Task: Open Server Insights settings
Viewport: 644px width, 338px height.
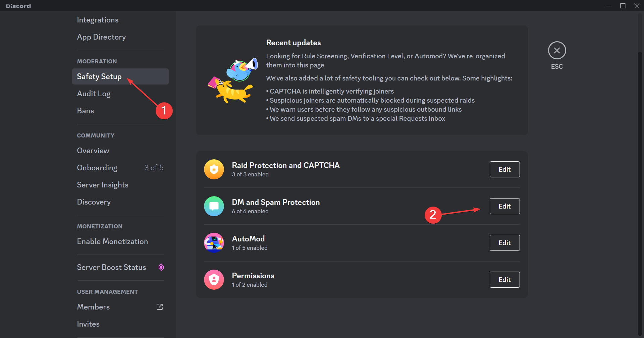Action: point(103,185)
